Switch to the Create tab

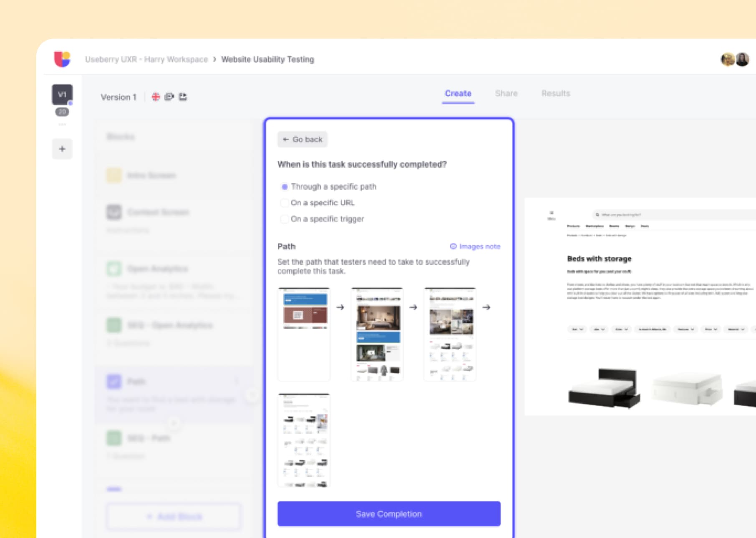(x=458, y=93)
